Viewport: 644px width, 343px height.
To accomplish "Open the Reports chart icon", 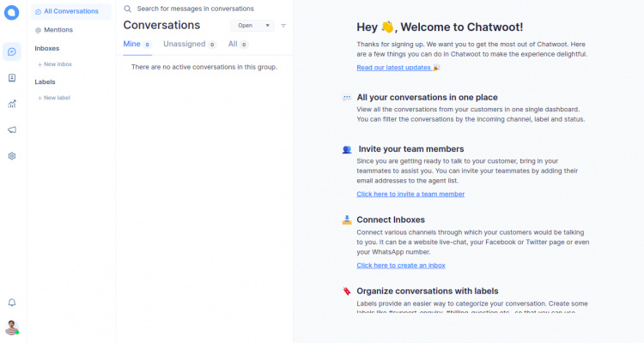I will coord(12,104).
